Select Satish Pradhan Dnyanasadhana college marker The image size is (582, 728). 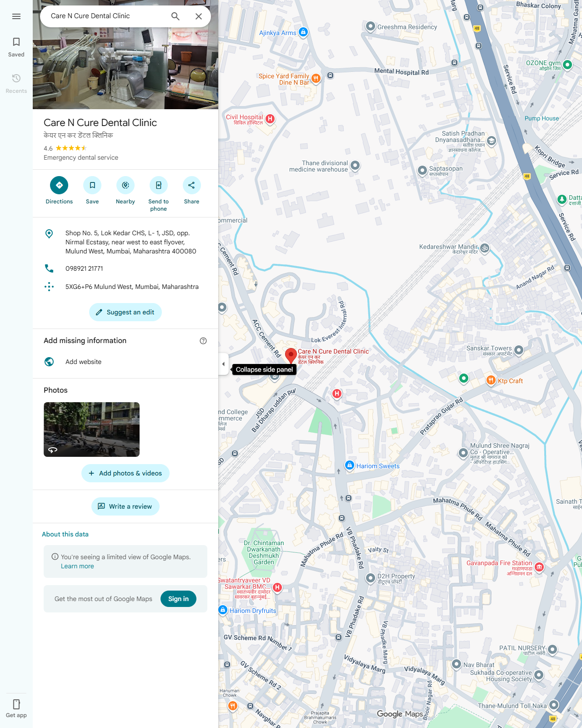[491, 141]
